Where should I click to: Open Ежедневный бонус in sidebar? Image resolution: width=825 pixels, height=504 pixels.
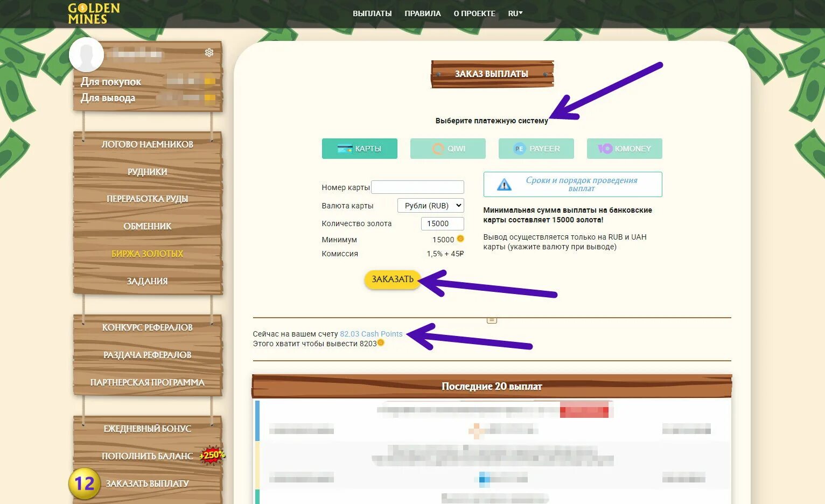147,429
